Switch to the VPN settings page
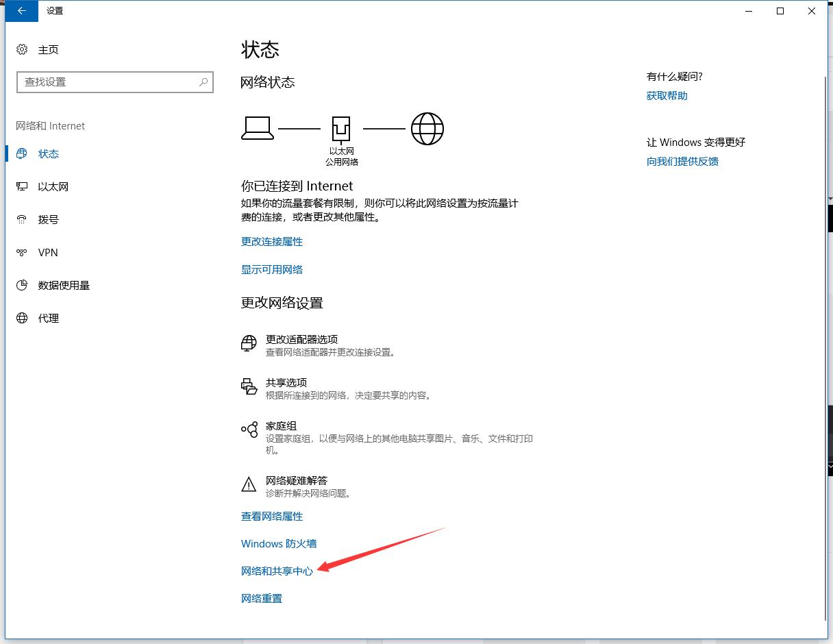 click(x=49, y=252)
